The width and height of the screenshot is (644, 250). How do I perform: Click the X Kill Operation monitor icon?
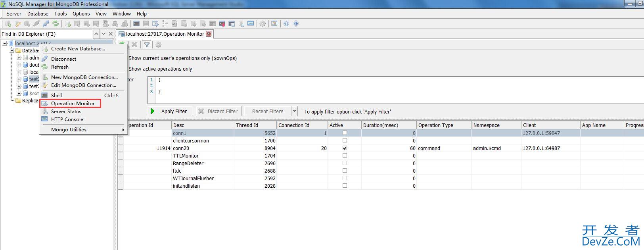coord(134,44)
